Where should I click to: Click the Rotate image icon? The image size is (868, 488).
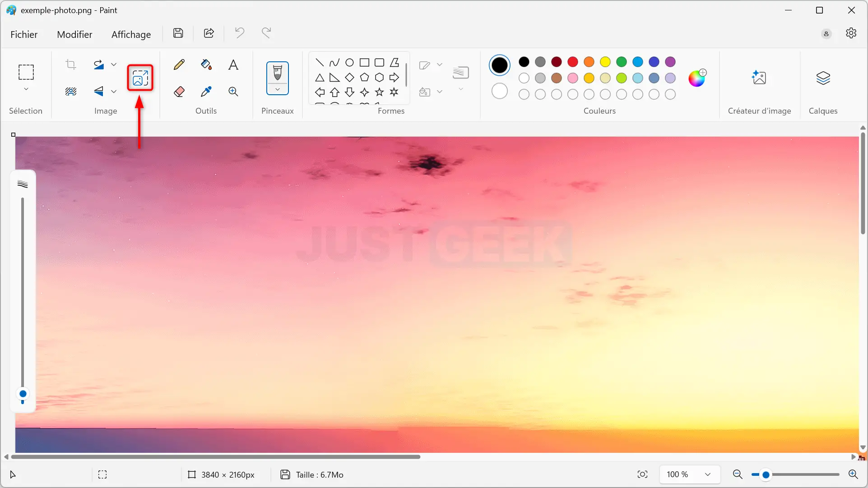click(x=99, y=64)
